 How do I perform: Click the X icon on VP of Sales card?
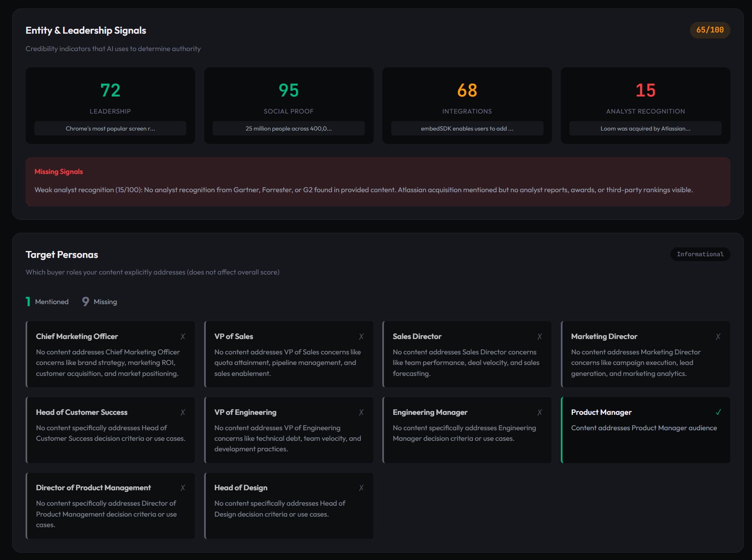coord(361,337)
